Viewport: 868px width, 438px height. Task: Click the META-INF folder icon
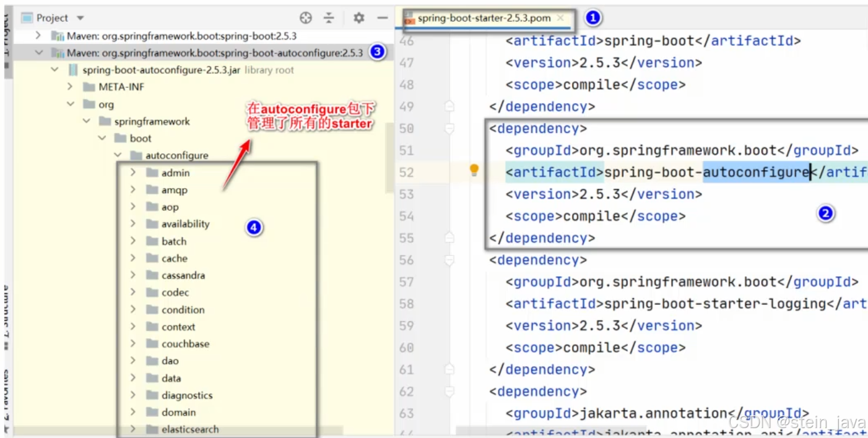(x=89, y=87)
